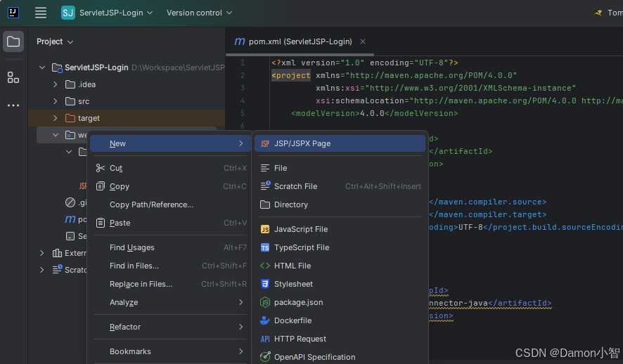Click the External Libraries icon in tree
The image size is (623, 364).
click(57, 253)
